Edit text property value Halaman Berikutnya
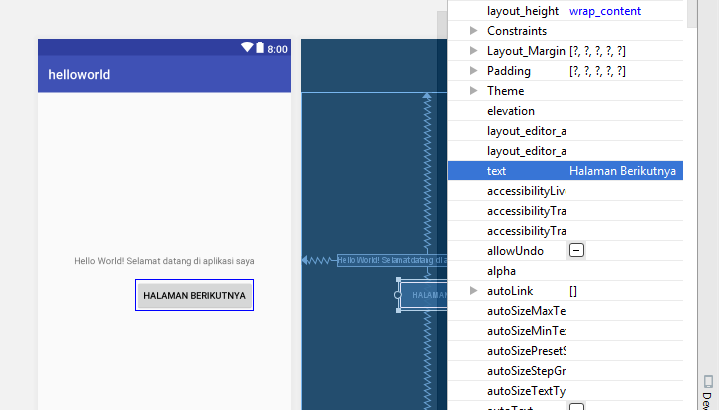 623,171
